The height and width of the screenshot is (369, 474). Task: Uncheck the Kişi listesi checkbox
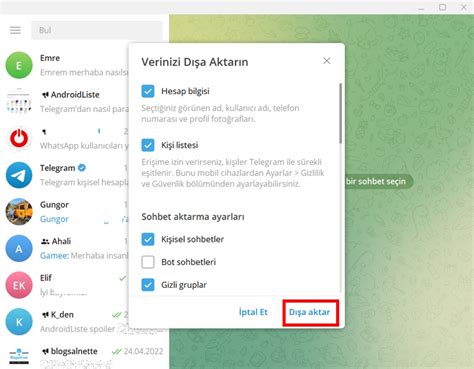tap(148, 145)
